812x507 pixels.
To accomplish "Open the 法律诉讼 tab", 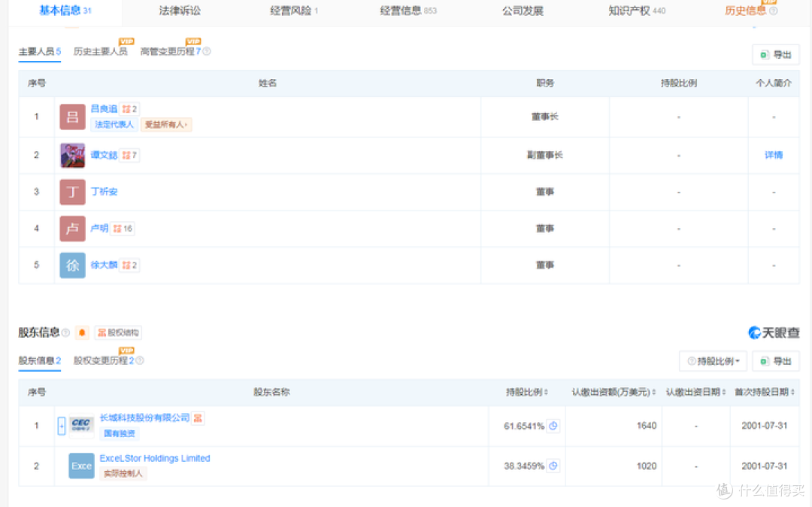I will pyautogui.click(x=180, y=11).
